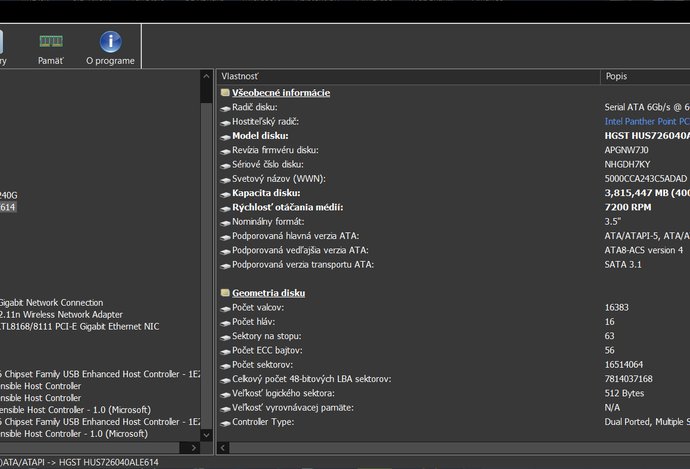Click disk icon next to Model disku
Screen dimensions: 690x469
225,136
